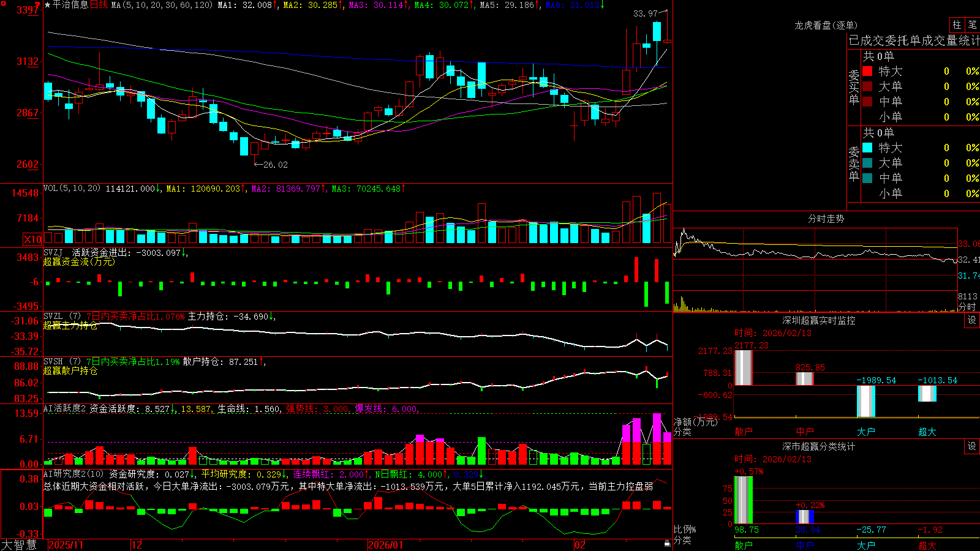Viewport: 980px width, 551px height.
Task: Click the 大智慧 logo in the bottom-left
Action: point(19,545)
